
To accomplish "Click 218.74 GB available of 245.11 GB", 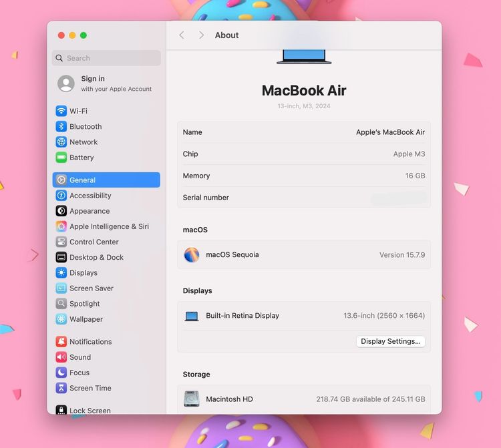I will (x=371, y=399).
